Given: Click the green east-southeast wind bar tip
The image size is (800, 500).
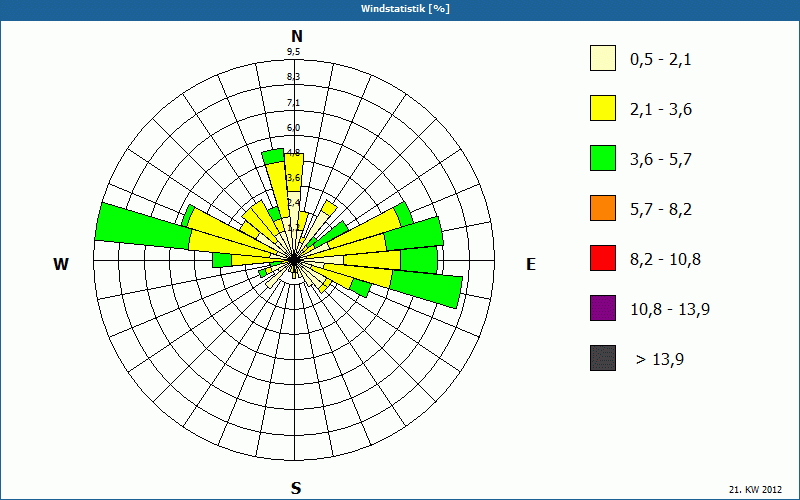Looking at the screenshot, I should pos(429,288).
